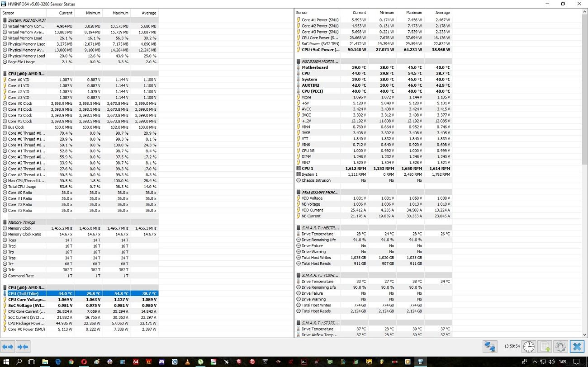Select the MSI B350M MORTA... sensor group header
The width and height of the screenshot is (588, 367).
coord(374,61)
